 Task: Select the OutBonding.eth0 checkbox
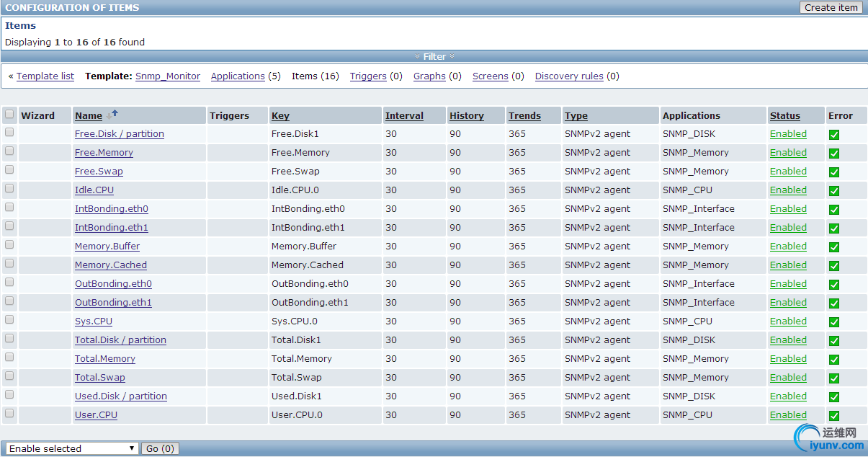[9, 283]
